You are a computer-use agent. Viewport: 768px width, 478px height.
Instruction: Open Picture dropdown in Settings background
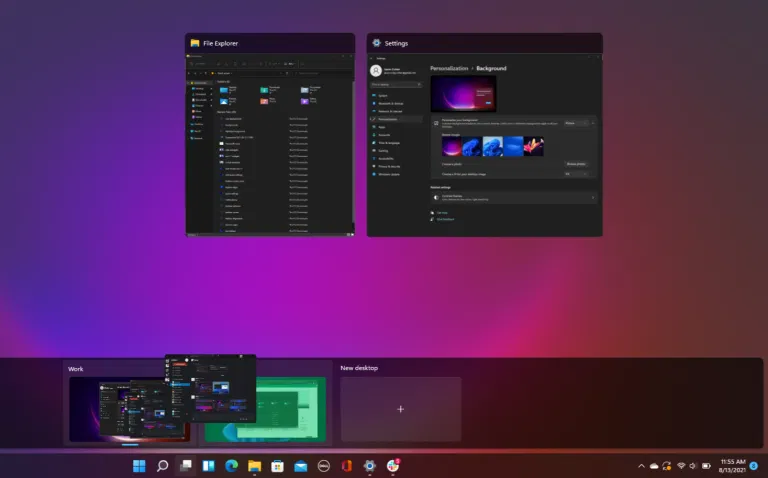(x=576, y=123)
